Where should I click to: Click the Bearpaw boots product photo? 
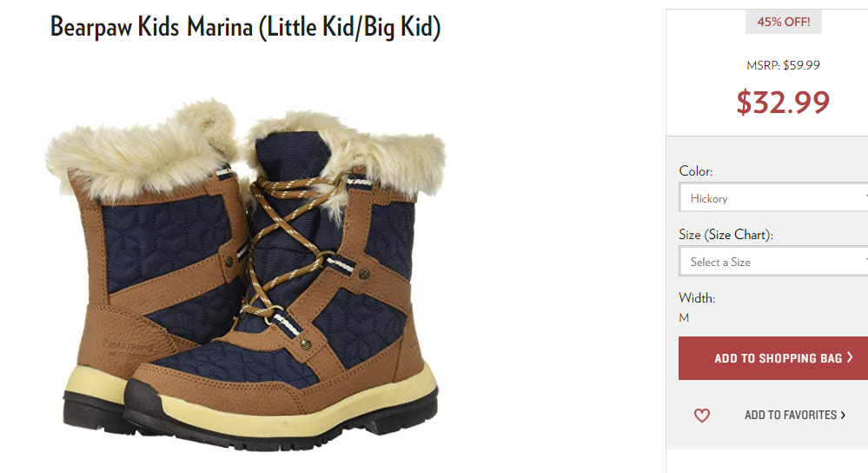[x=245, y=275]
